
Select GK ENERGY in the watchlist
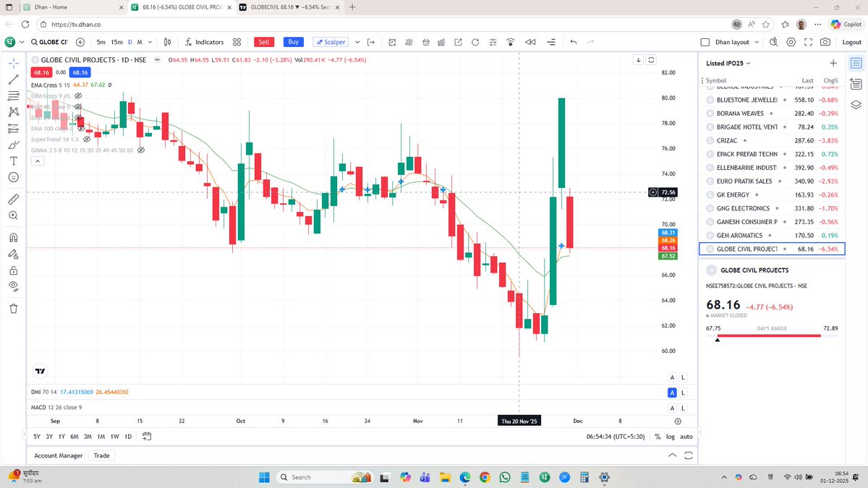coord(772,194)
